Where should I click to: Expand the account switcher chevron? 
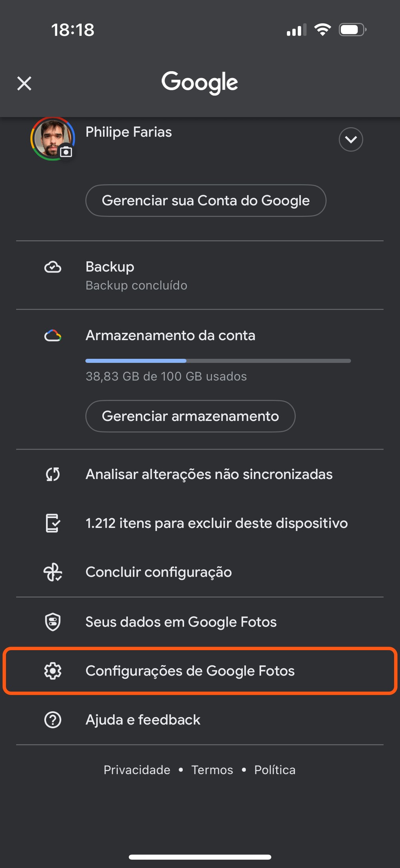(x=351, y=139)
